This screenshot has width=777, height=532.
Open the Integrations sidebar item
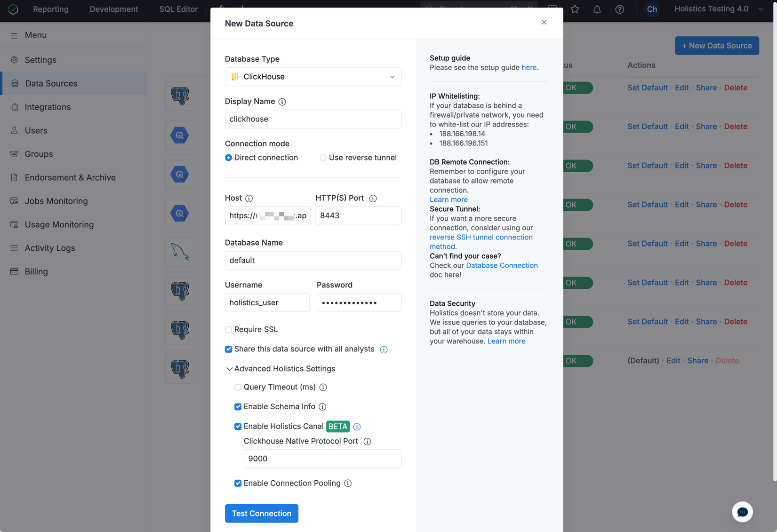coord(48,107)
